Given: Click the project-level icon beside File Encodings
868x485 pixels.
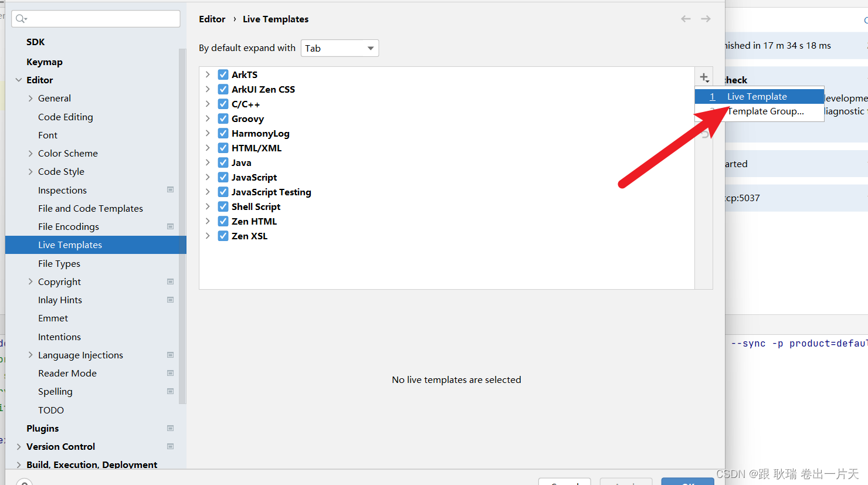Looking at the screenshot, I should click(x=170, y=226).
